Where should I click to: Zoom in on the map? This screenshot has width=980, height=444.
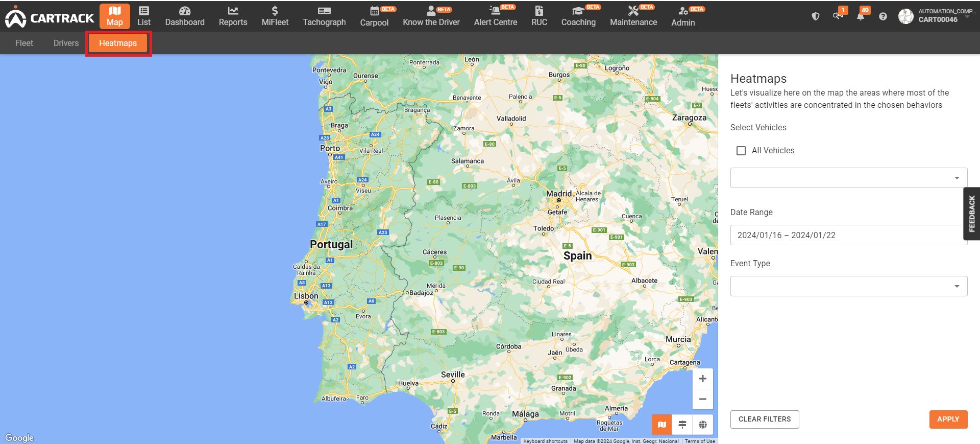[x=703, y=379]
